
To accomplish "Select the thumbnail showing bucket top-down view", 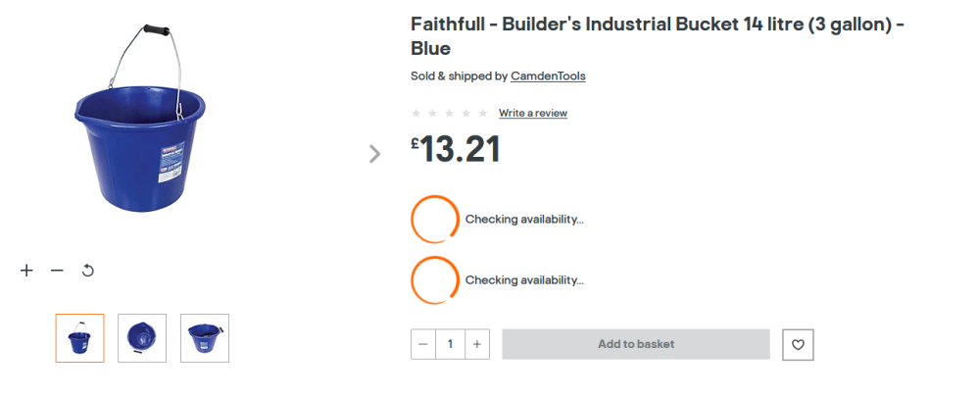I will tap(142, 337).
